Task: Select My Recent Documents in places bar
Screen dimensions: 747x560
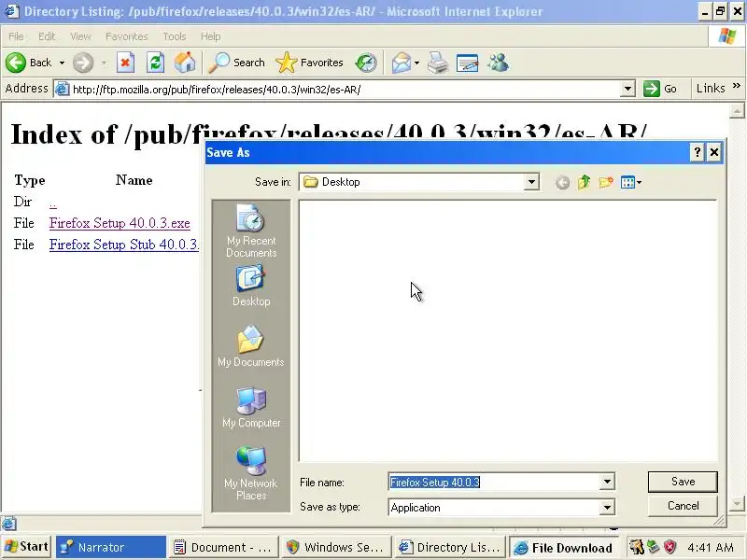Action: point(251,231)
